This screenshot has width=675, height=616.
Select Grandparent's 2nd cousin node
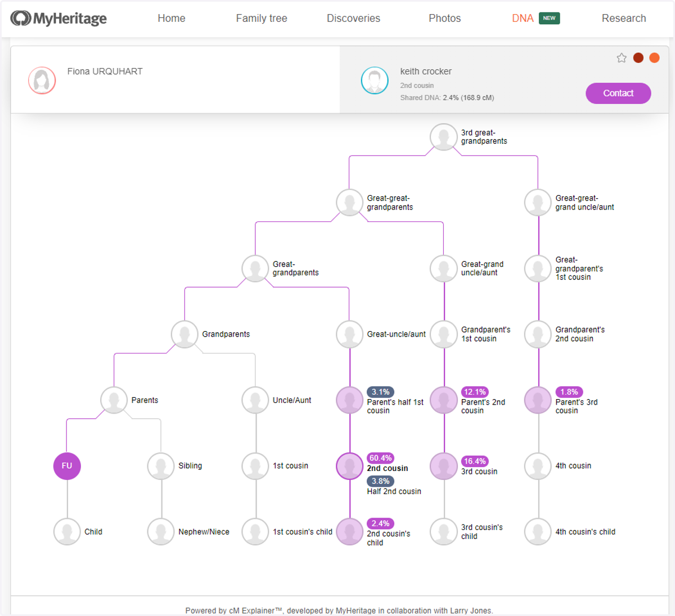pyautogui.click(x=538, y=334)
